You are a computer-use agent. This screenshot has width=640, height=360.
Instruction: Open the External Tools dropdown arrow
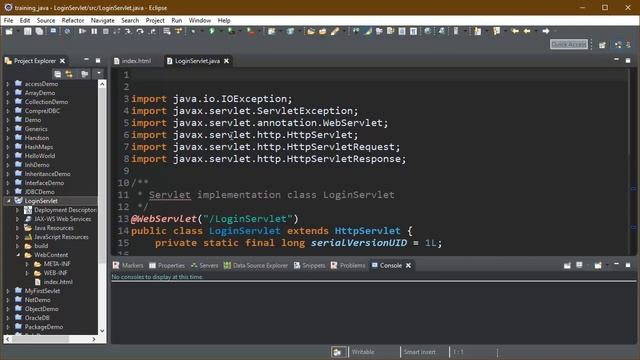tap(259, 31)
